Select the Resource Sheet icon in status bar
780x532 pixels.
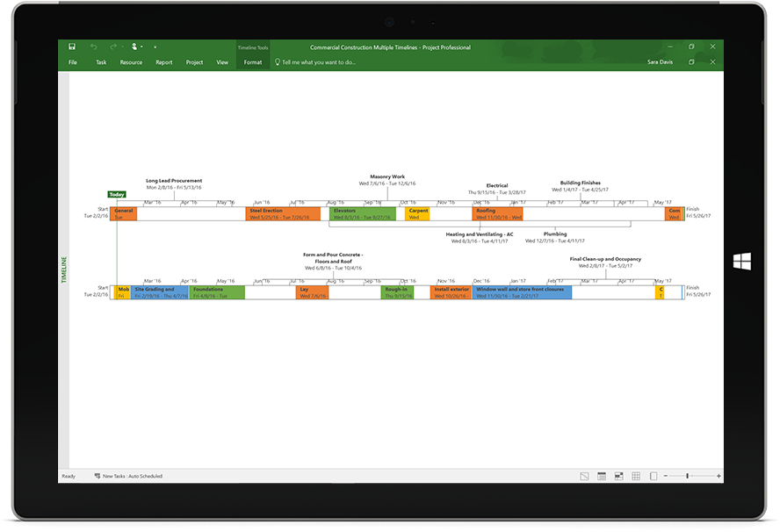tap(636, 476)
